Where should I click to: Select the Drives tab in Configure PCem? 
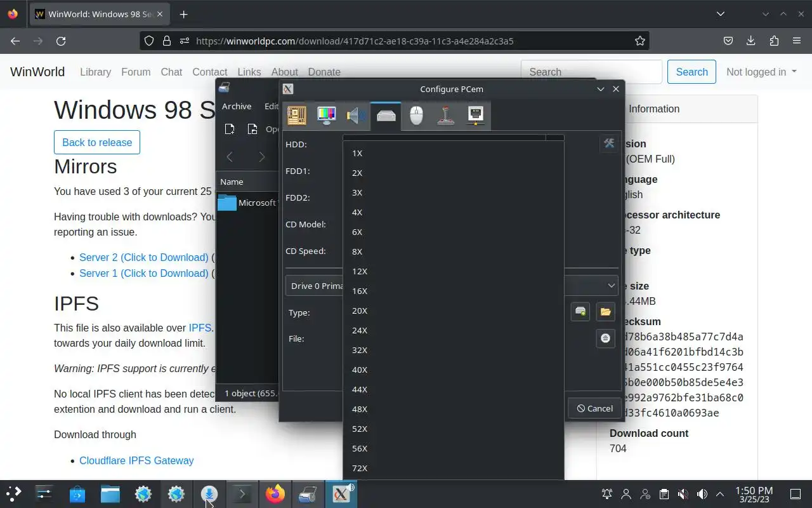coord(386,115)
